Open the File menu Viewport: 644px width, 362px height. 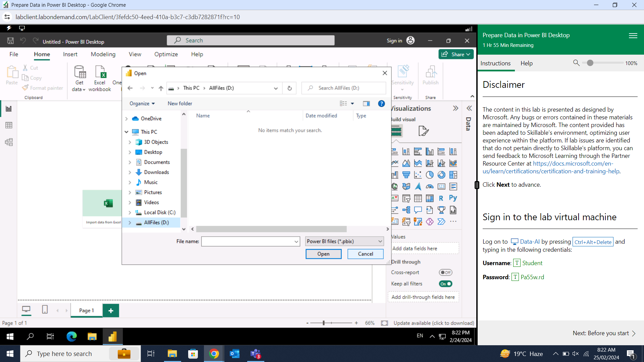click(x=14, y=54)
